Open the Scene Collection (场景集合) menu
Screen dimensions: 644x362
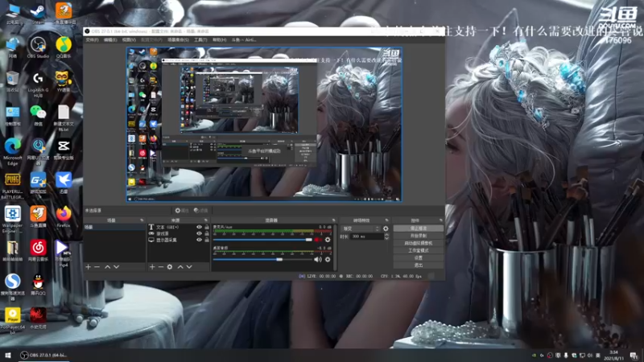(178, 39)
